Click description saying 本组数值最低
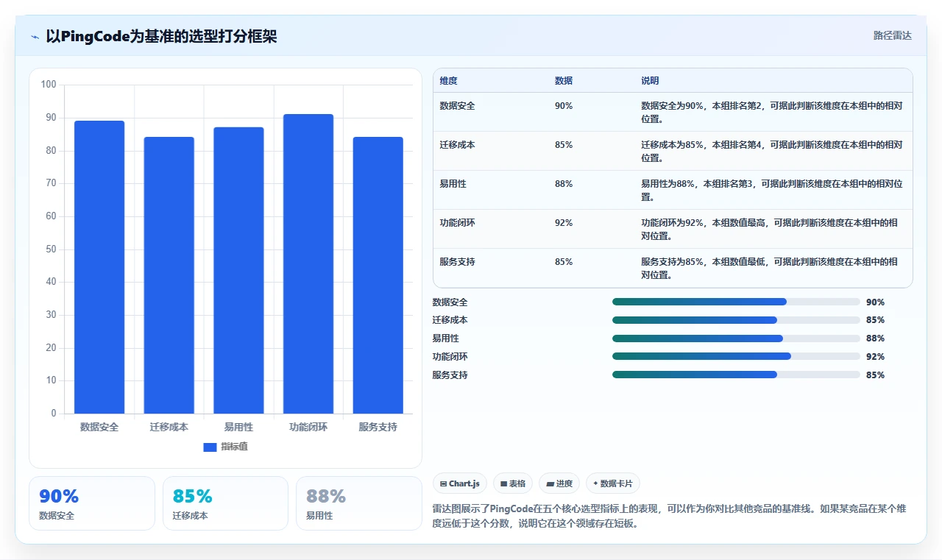The height and width of the screenshot is (560, 942). coord(769,269)
